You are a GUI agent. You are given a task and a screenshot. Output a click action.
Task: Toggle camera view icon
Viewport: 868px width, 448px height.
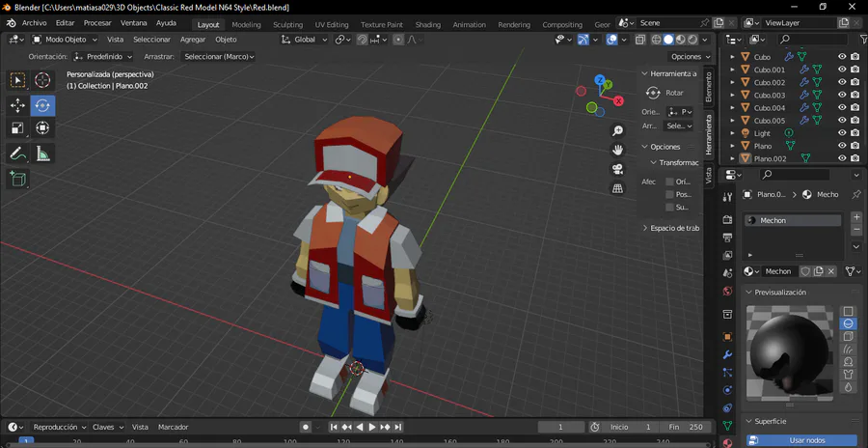pyautogui.click(x=617, y=169)
